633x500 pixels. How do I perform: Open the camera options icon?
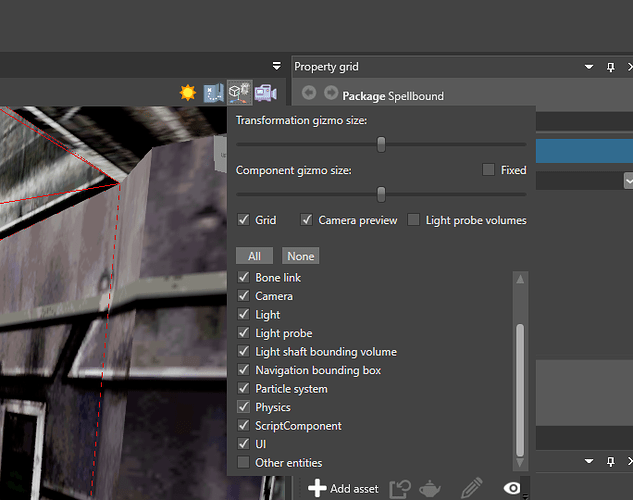265,93
